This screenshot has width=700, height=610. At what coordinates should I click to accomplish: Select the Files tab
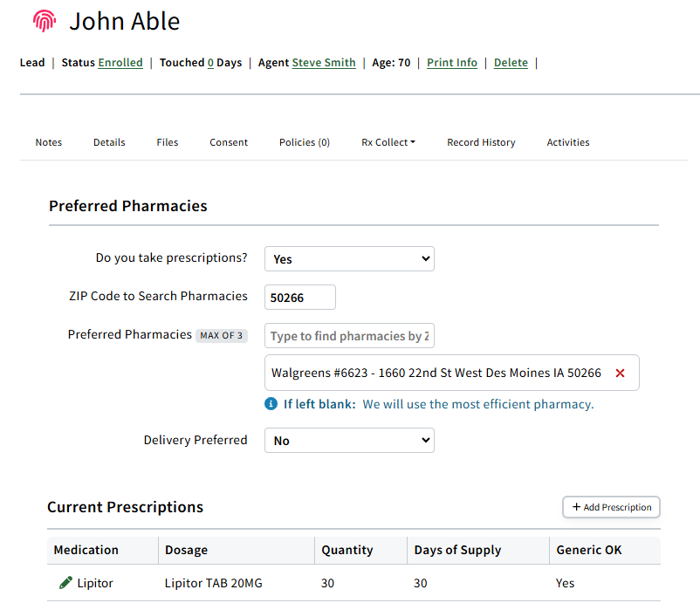pos(167,142)
